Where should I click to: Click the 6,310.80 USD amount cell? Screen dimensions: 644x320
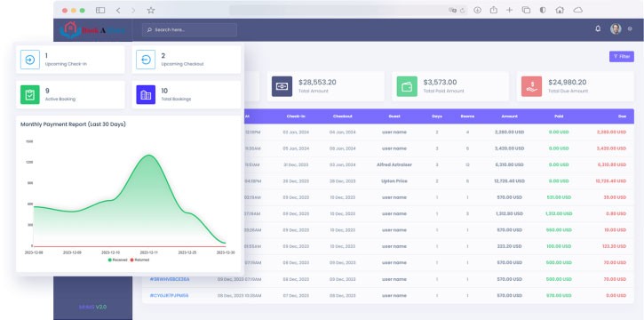point(509,164)
